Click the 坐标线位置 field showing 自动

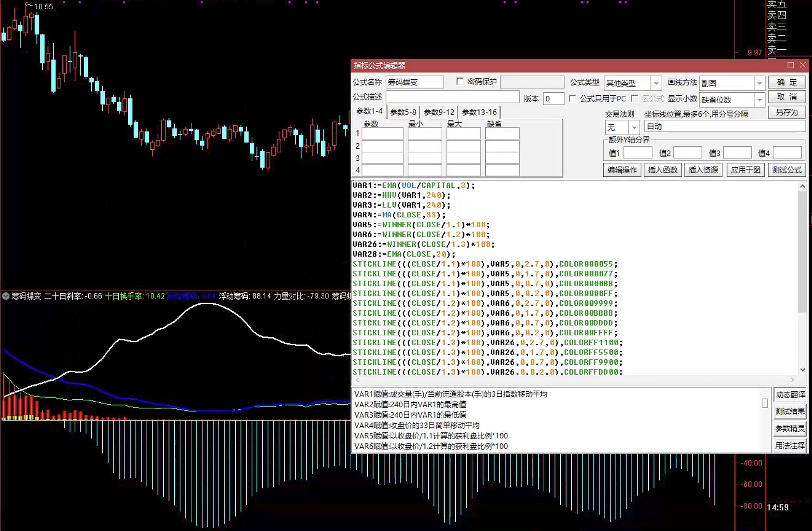click(x=725, y=126)
